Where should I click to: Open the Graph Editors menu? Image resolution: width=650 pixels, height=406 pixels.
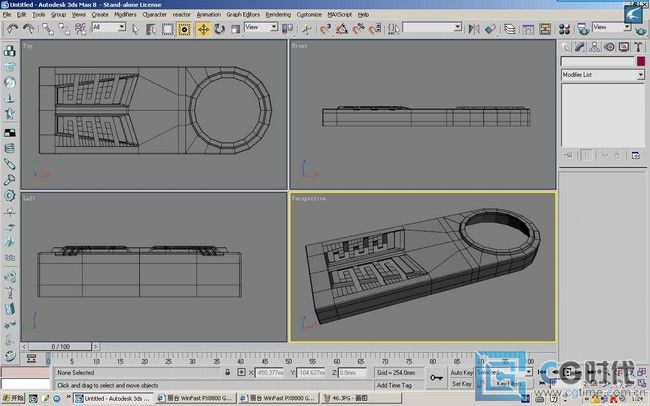[x=243, y=15]
